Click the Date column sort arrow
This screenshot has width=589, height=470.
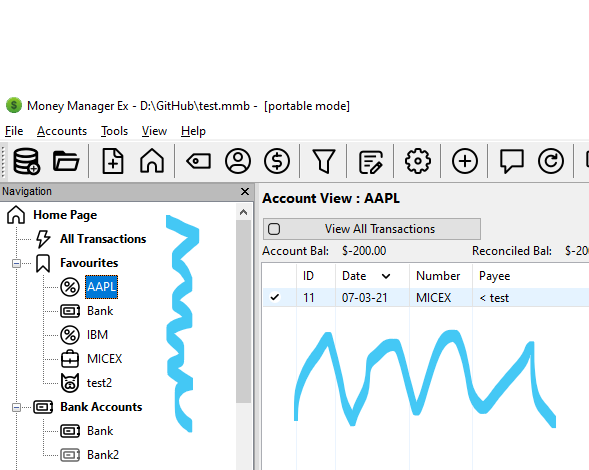tap(386, 277)
